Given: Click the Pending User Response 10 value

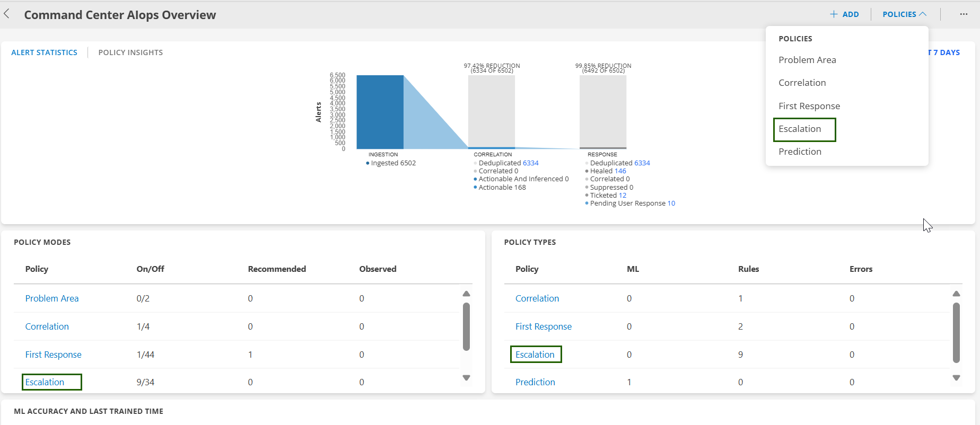Looking at the screenshot, I should pos(671,203).
